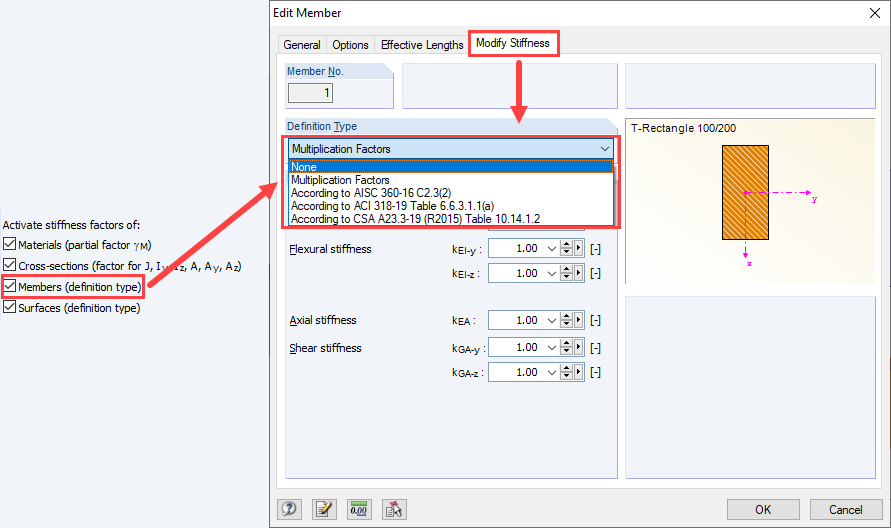Image resolution: width=891 pixels, height=528 pixels.
Task: Click the edit comment notepad icon
Action: pos(324,509)
